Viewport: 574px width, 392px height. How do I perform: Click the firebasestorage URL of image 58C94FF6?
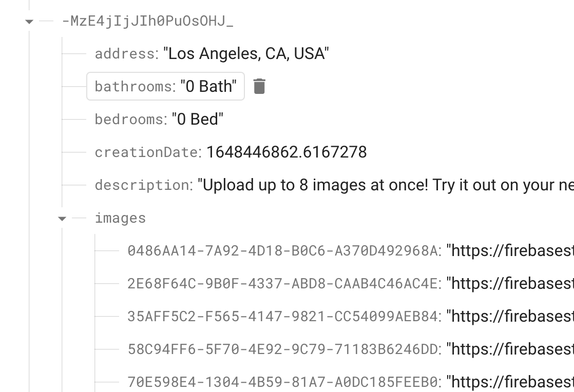click(x=513, y=349)
